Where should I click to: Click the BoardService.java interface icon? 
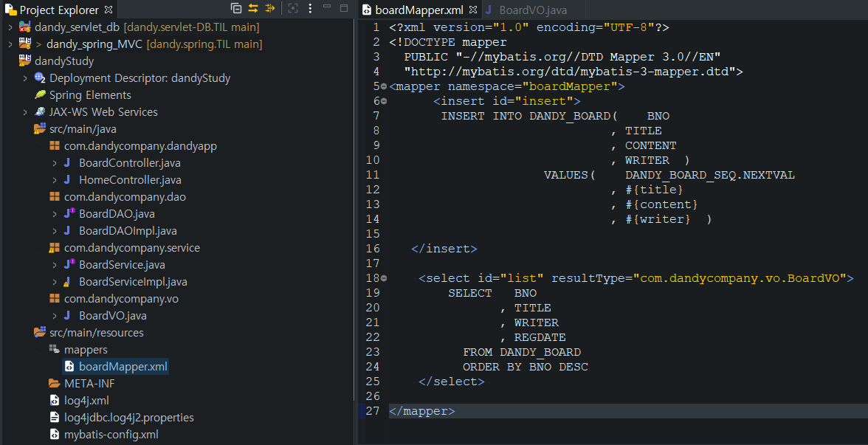tap(69, 264)
